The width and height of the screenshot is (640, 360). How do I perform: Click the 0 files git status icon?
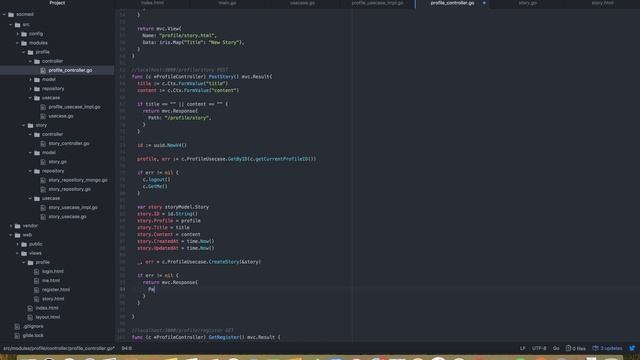pos(576,348)
